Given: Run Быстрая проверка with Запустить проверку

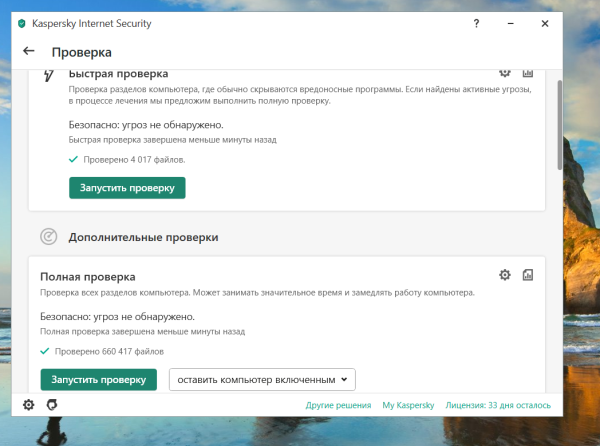Looking at the screenshot, I should tap(127, 188).
